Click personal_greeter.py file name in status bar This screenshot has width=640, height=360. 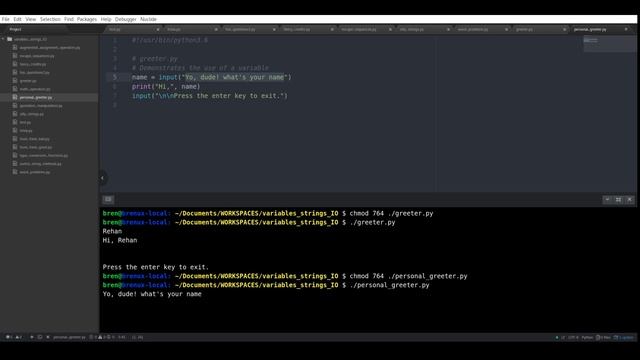69,337
